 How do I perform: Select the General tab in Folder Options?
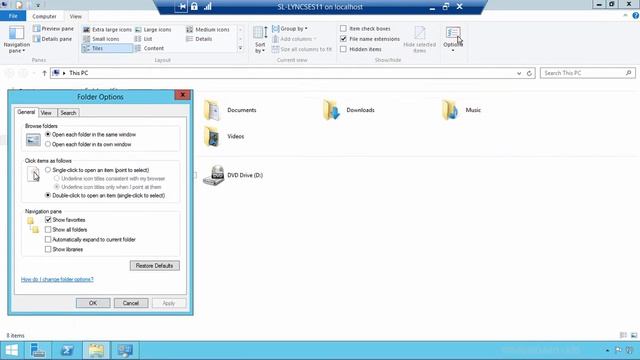click(x=26, y=112)
